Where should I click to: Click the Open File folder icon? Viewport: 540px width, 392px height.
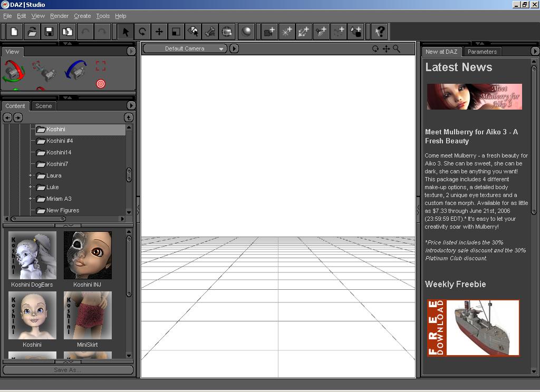coord(32,32)
